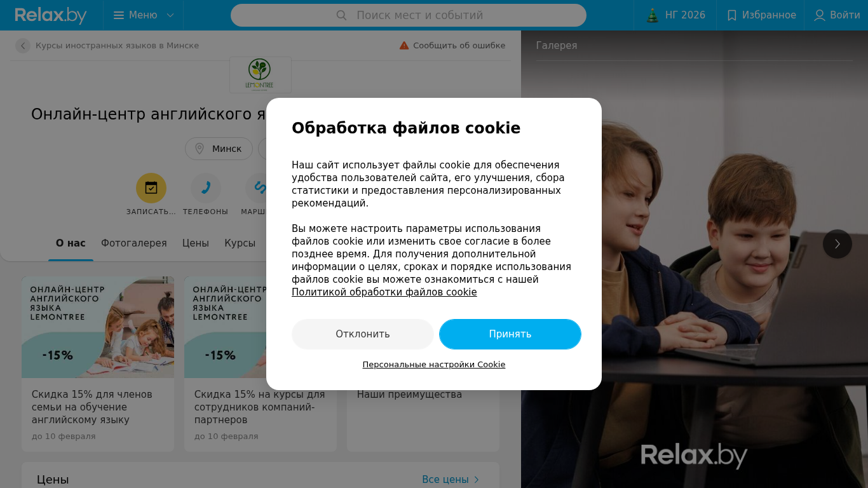Report an error via the warning triangle icon
868x488 pixels.
click(x=404, y=46)
